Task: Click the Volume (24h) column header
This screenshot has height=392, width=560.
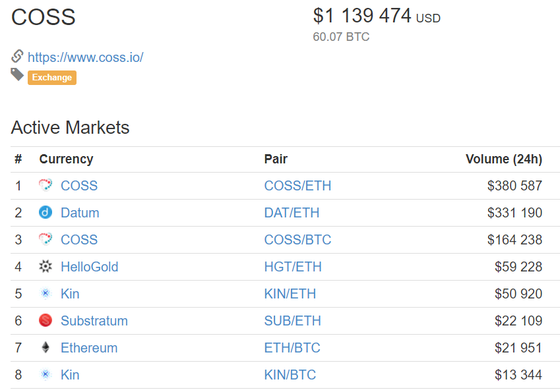Action: 504,159
